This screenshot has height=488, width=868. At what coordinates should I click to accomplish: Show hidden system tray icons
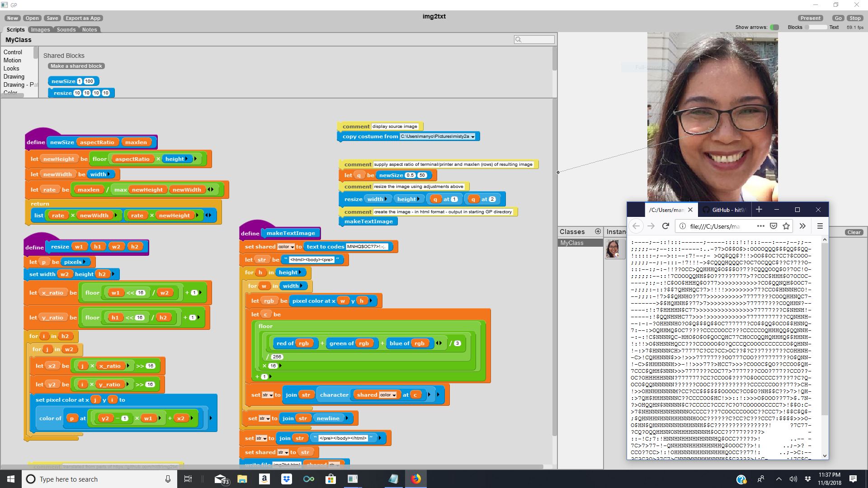point(778,479)
